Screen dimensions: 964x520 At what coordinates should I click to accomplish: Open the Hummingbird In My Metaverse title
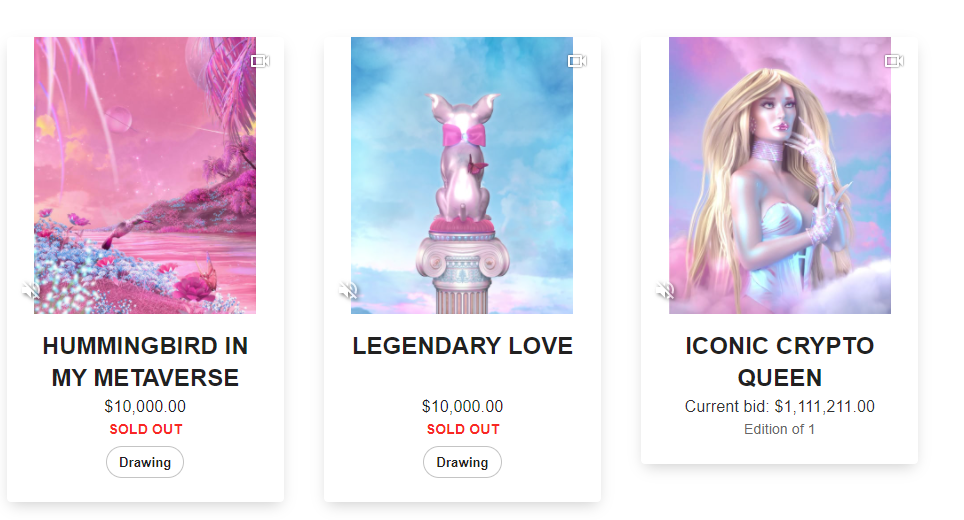click(x=145, y=361)
